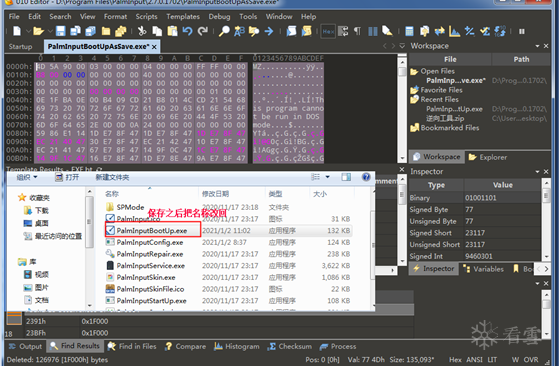560x366 pixels.
Task: Open the Compare bottom tab
Action: click(185, 346)
